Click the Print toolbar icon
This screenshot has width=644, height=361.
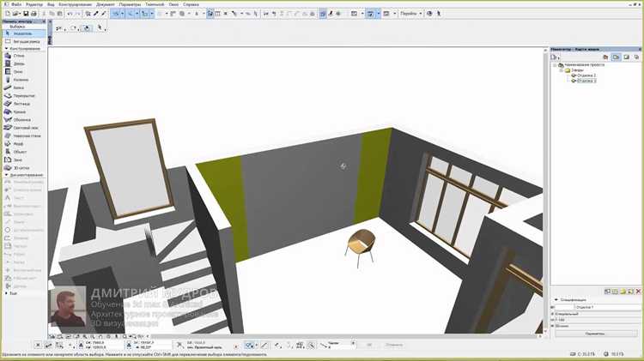(33, 14)
